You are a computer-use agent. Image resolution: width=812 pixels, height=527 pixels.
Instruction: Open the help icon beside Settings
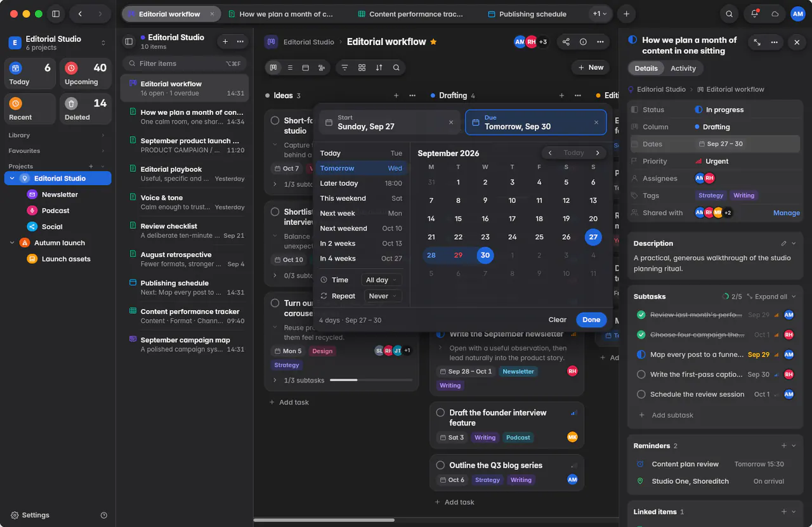pos(104,516)
